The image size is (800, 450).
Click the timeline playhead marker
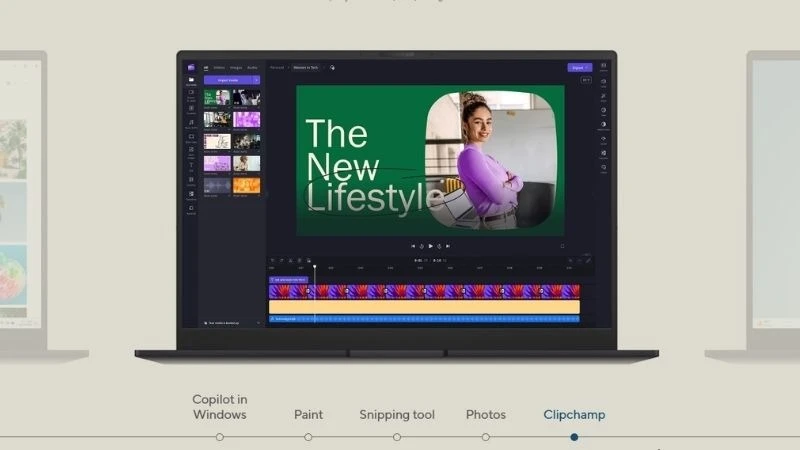(315, 267)
